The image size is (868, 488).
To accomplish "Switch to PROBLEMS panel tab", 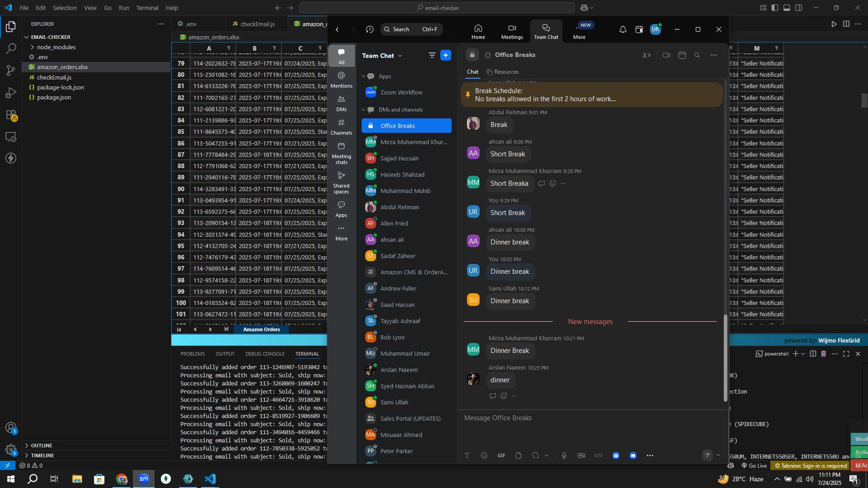I will 193,354.
